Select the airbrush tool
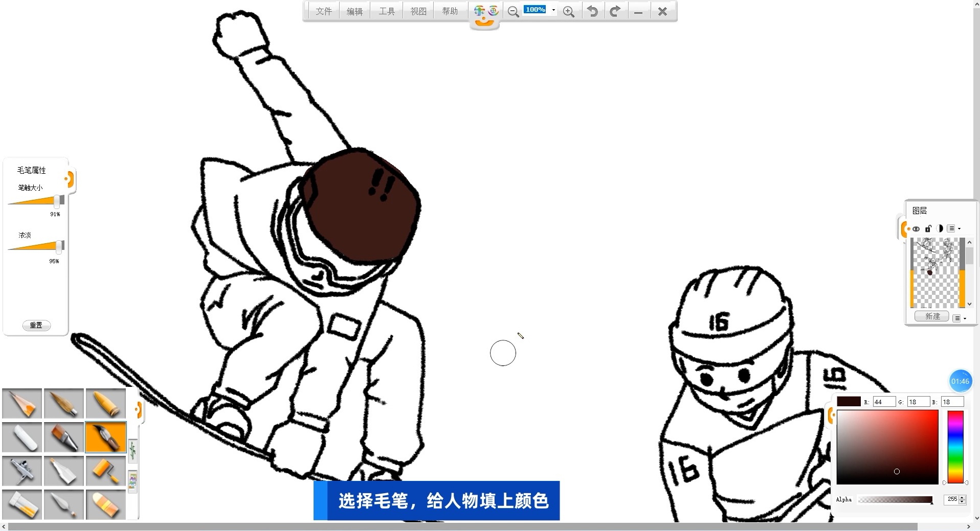The height and width of the screenshot is (531, 980). [x=22, y=471]
